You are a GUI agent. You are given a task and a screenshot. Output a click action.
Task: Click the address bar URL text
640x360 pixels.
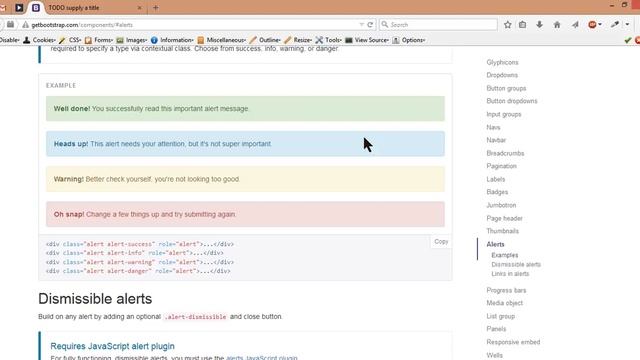[82, 25]
